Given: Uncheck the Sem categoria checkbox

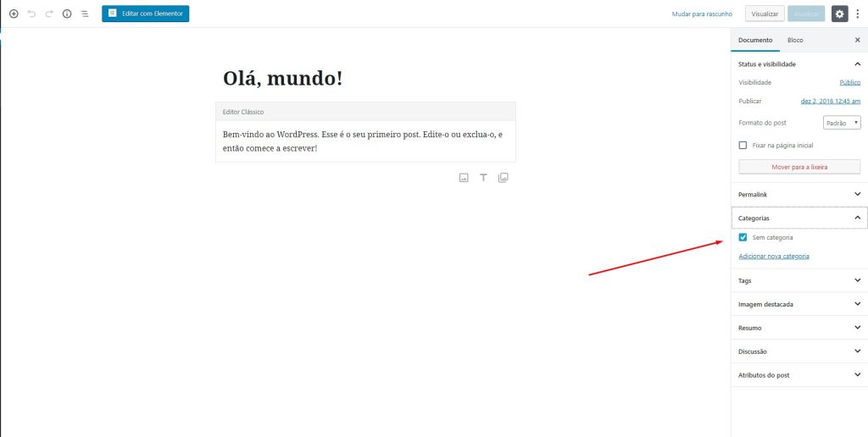Looking at the screenshot, I should [x=743, y=237].
